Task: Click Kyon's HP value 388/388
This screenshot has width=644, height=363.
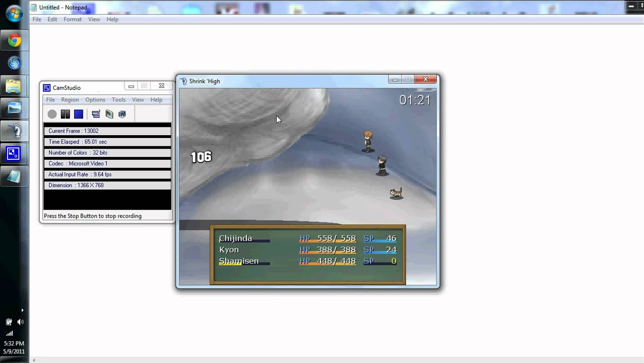Action: 336,250
